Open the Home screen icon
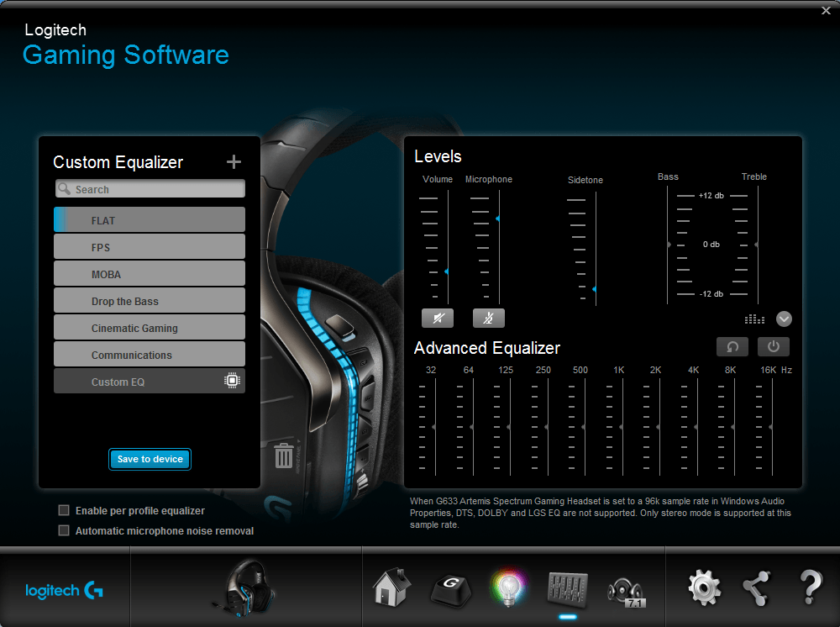 pos(391,587)
